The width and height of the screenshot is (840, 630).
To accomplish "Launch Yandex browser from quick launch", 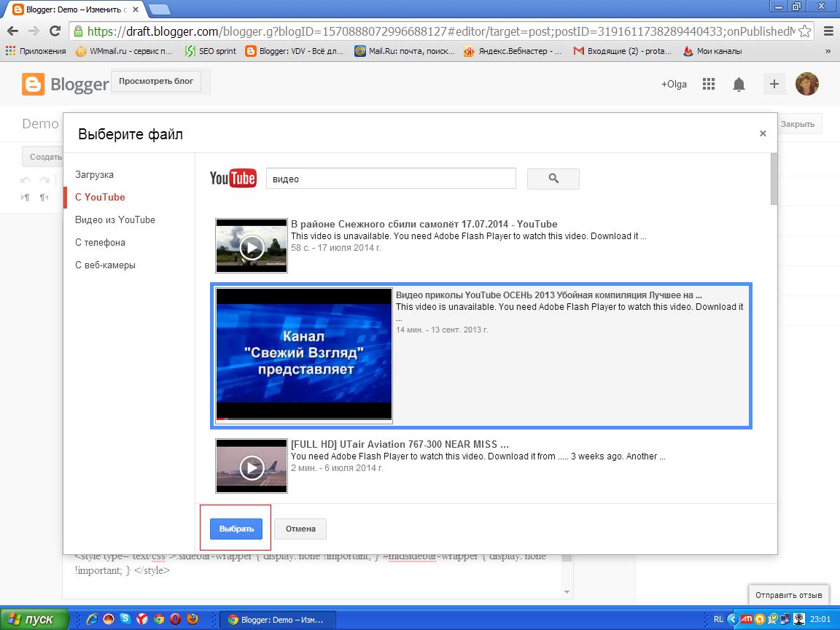I will pyautogui.click(x=142, y=619).
